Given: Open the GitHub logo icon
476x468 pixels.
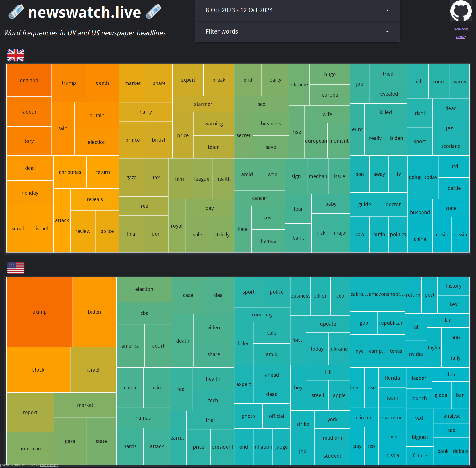Looking at the screenshot, I should pyautogui.click(x=461, y=11).
